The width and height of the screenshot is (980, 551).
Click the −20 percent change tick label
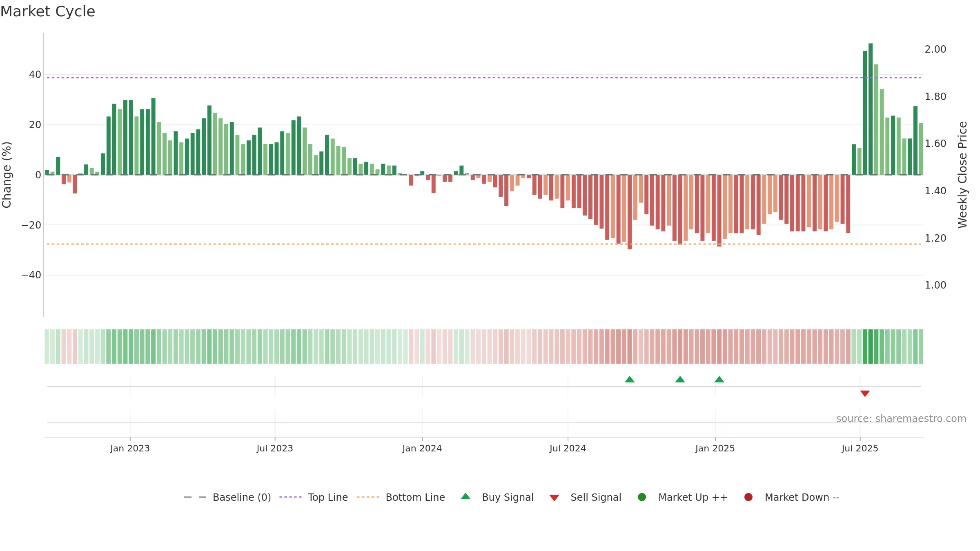[31, 225]
